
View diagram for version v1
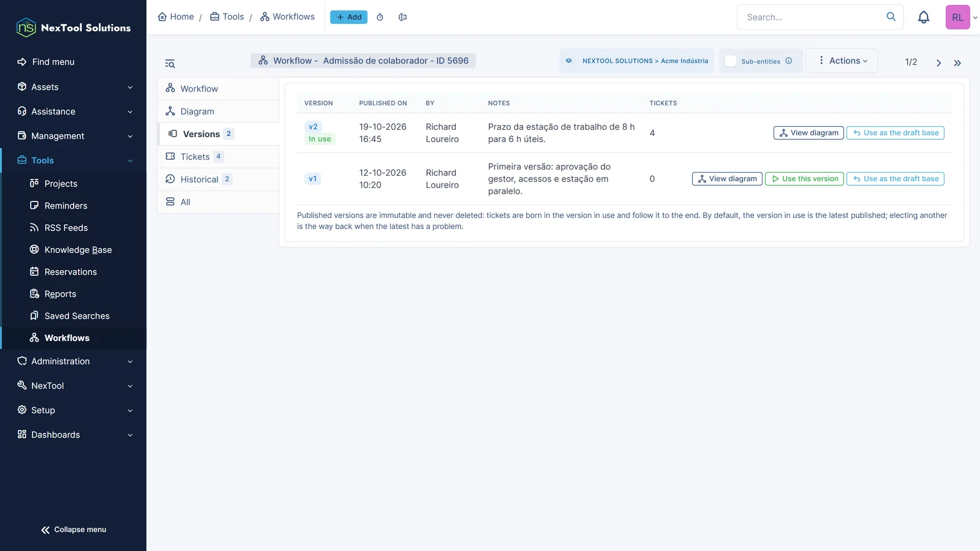point(727,179)
